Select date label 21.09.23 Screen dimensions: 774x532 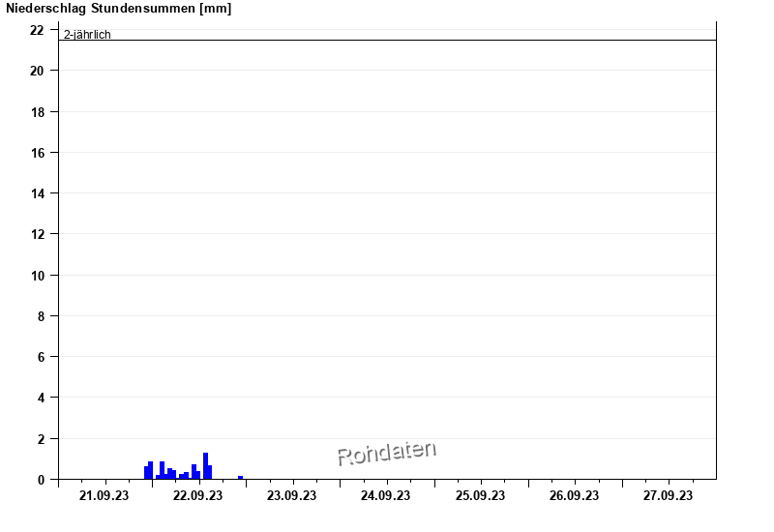104,495
